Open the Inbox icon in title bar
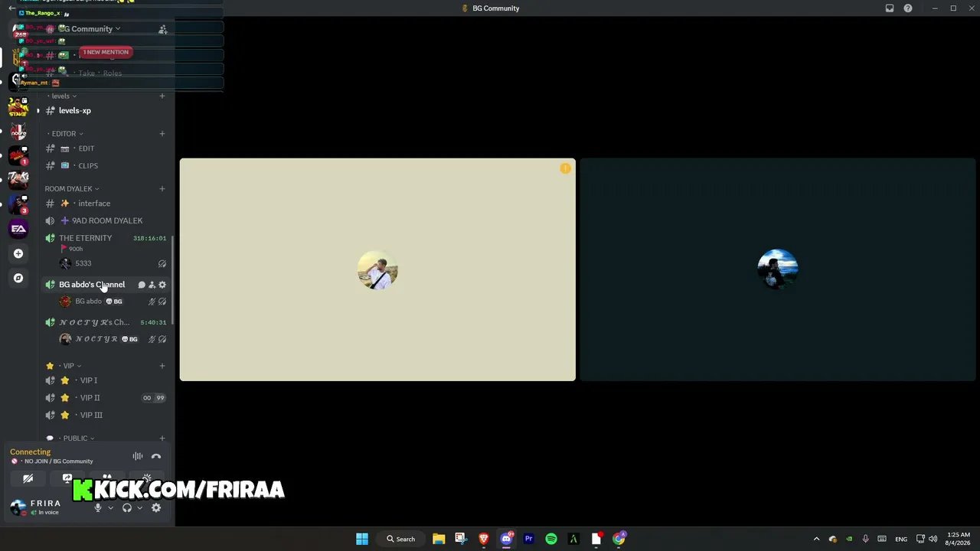Screen dimensions: 980x551 click(x=890, y=8)
